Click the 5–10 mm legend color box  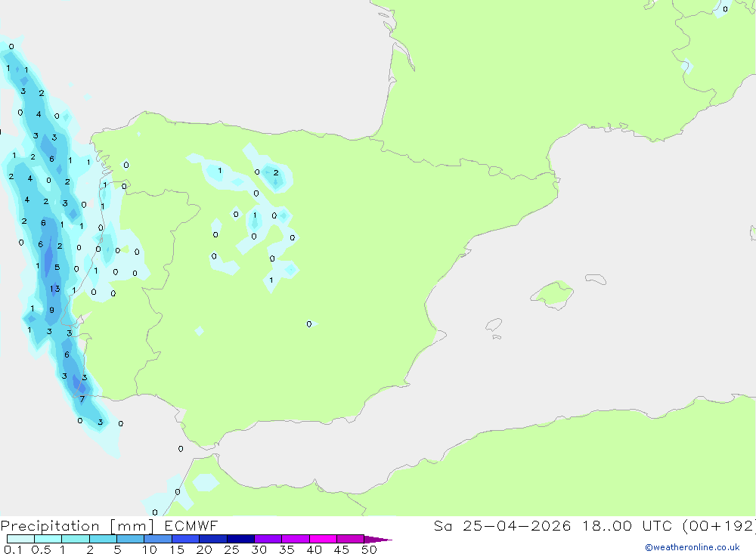(131, 539)
